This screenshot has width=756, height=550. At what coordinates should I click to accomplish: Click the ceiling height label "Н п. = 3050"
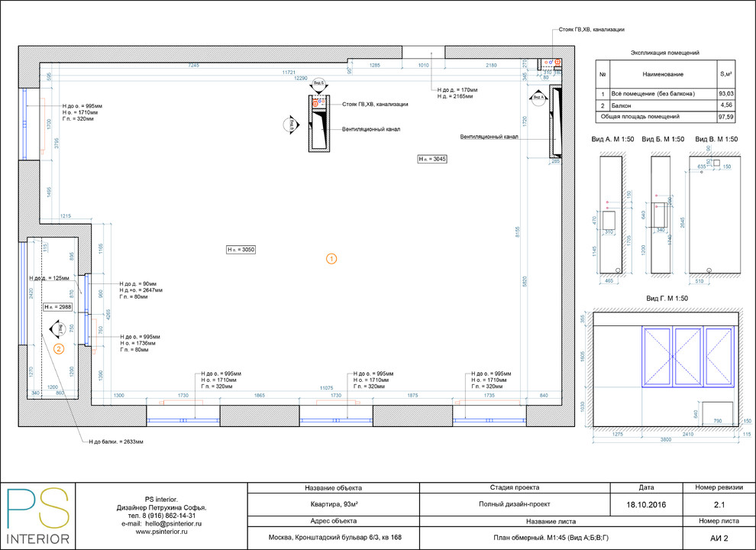click(241, 250)
